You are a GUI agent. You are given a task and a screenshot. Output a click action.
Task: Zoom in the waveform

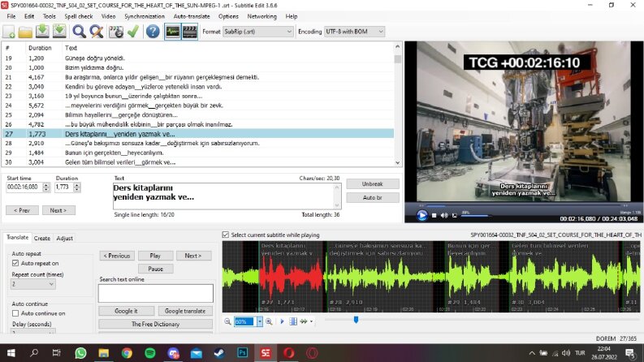269,321
